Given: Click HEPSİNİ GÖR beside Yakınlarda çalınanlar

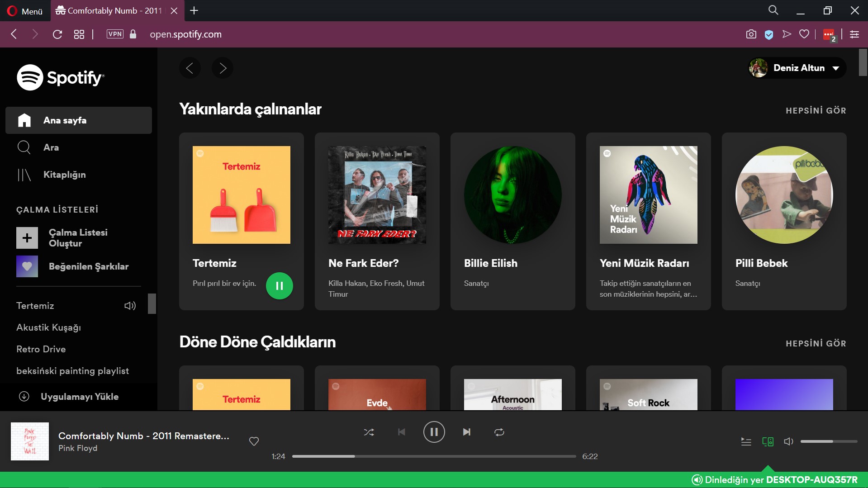Looking at the screenshot, I should pyautogui.click(x=816, y=110).
